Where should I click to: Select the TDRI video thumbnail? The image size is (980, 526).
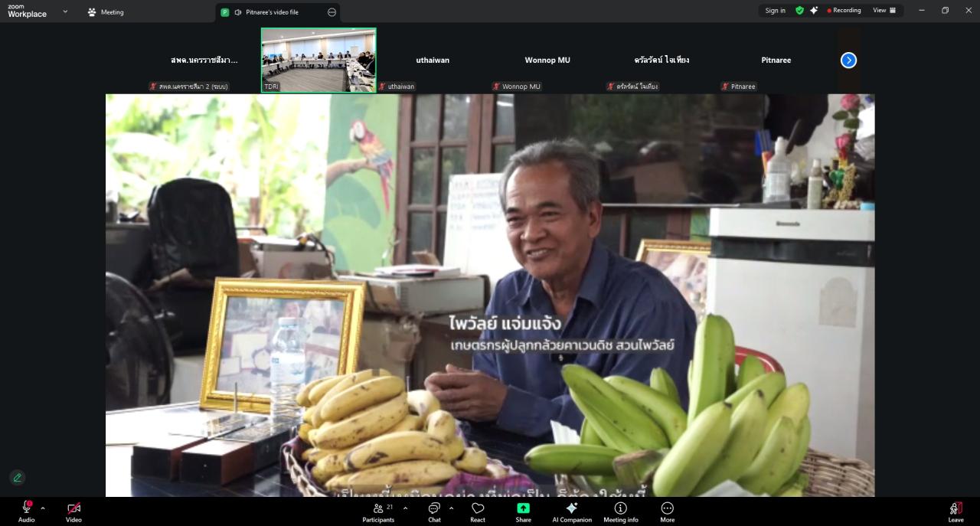click(x=318, y=59)
